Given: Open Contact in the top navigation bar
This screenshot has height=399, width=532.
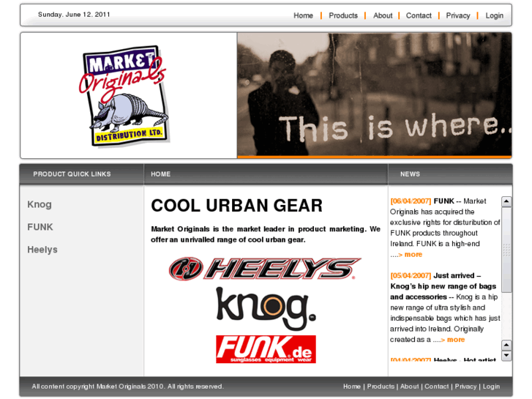Looking at the screenshot, I should (x=419, y=15).
